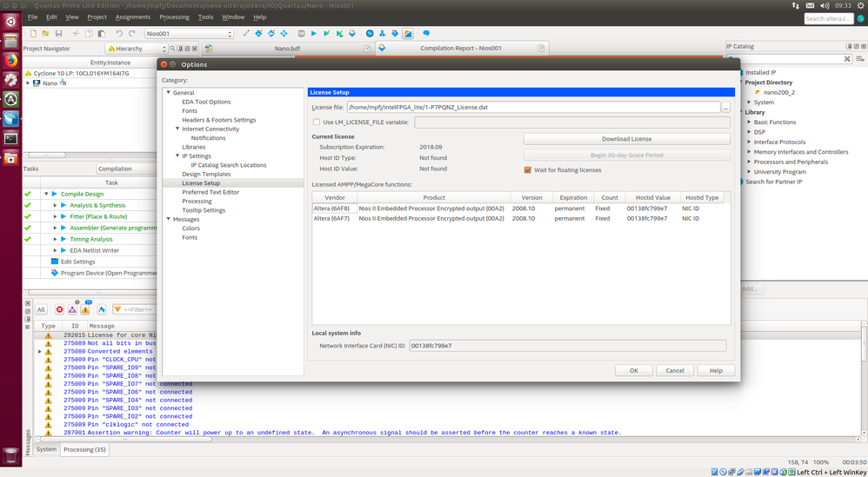Click the New file toolbar icon
The height and width of the screenshot is (477, 868).
click(x=33, y=34)
